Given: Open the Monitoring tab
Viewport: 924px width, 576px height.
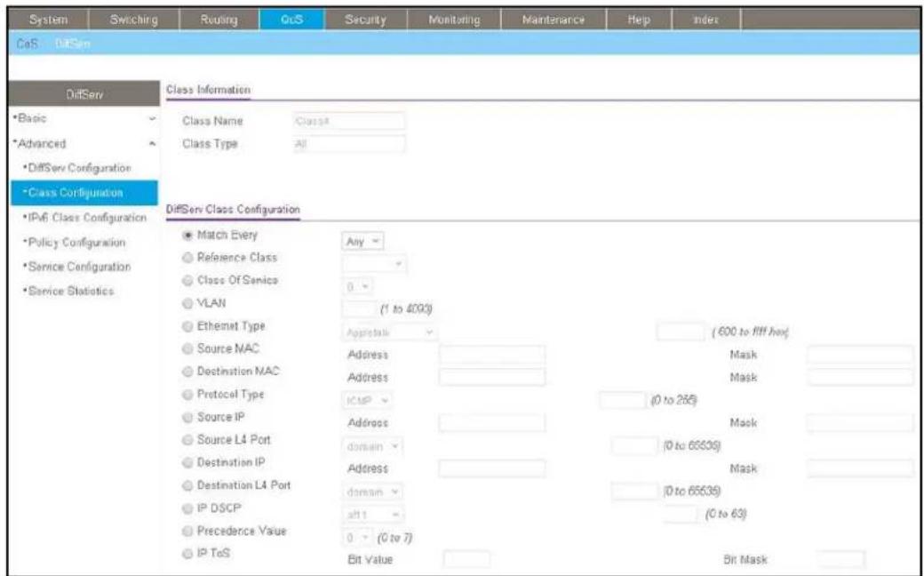Looking at the screenshot, I should click(454, 20).
